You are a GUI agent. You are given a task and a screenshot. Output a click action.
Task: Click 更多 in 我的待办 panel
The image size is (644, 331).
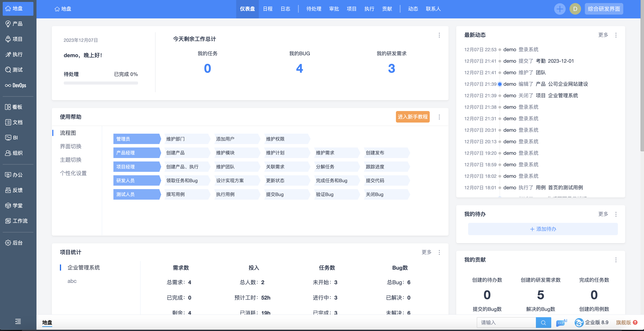coord(603,214)
